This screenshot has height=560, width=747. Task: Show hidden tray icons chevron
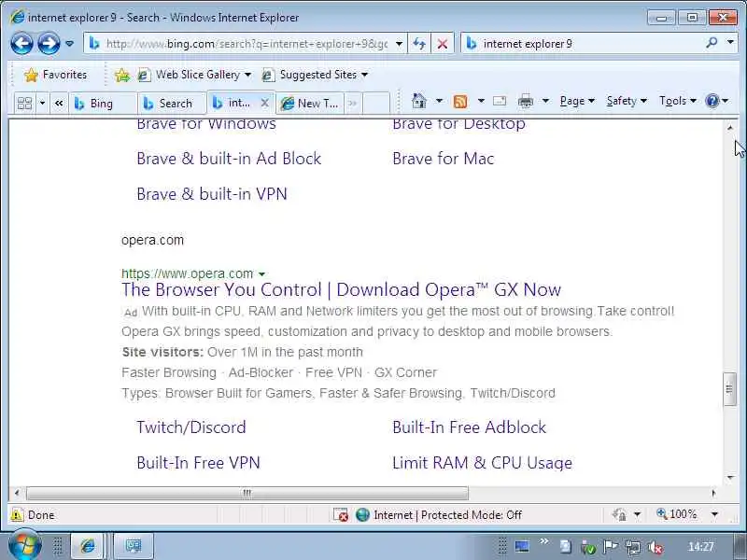(x=543, y=541)
